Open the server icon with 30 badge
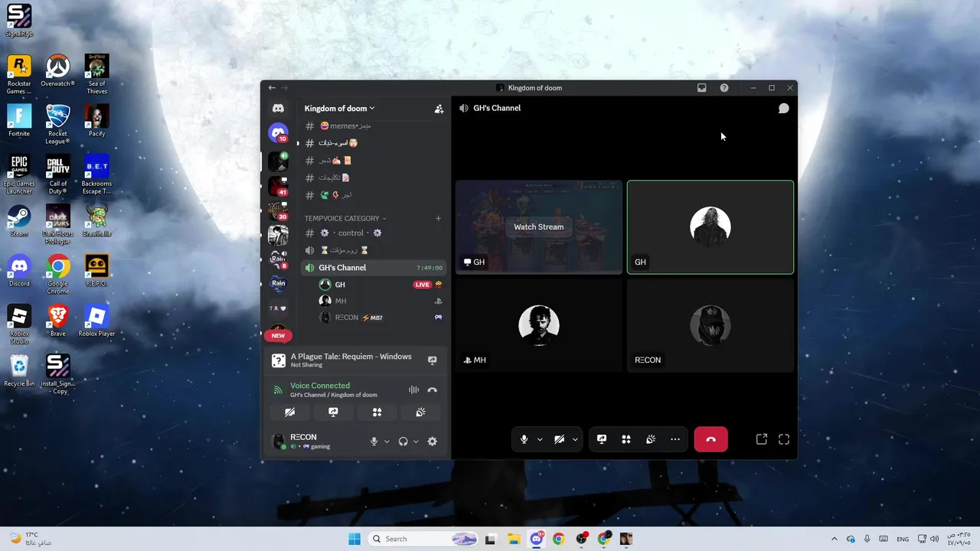Screen dimensions: 980x551 pos(278,210)
